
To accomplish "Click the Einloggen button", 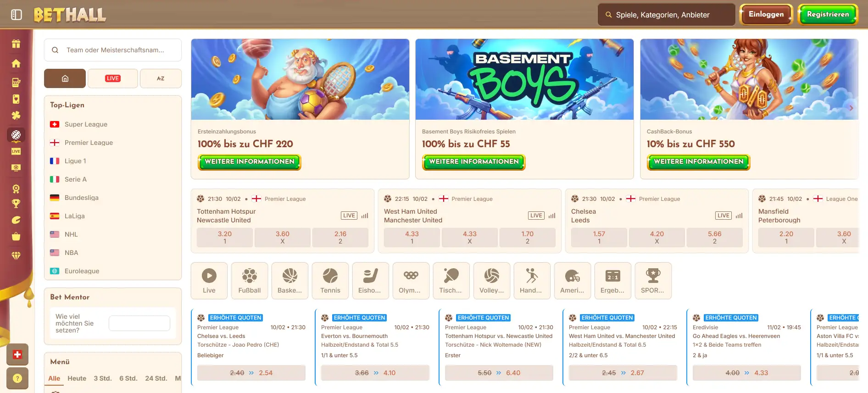I will 766,15.
